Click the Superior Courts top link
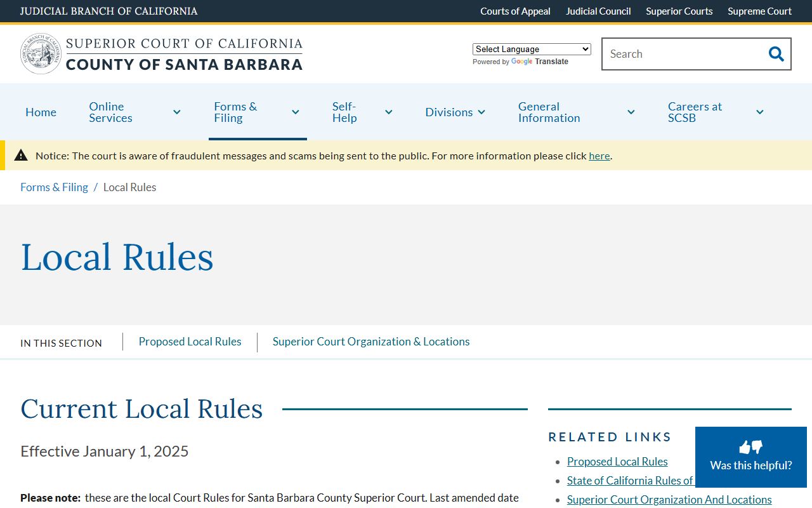 [679, 11]
